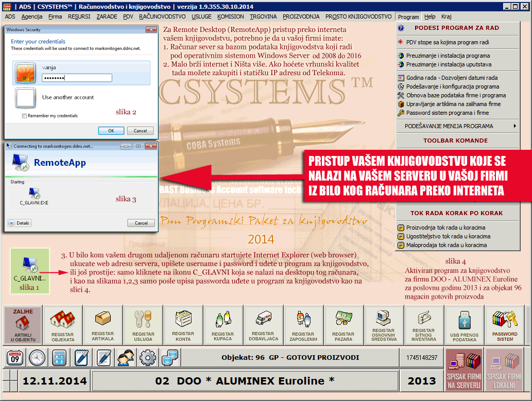
Task: Open the calculator icon
Action: (x=59, y=358)
